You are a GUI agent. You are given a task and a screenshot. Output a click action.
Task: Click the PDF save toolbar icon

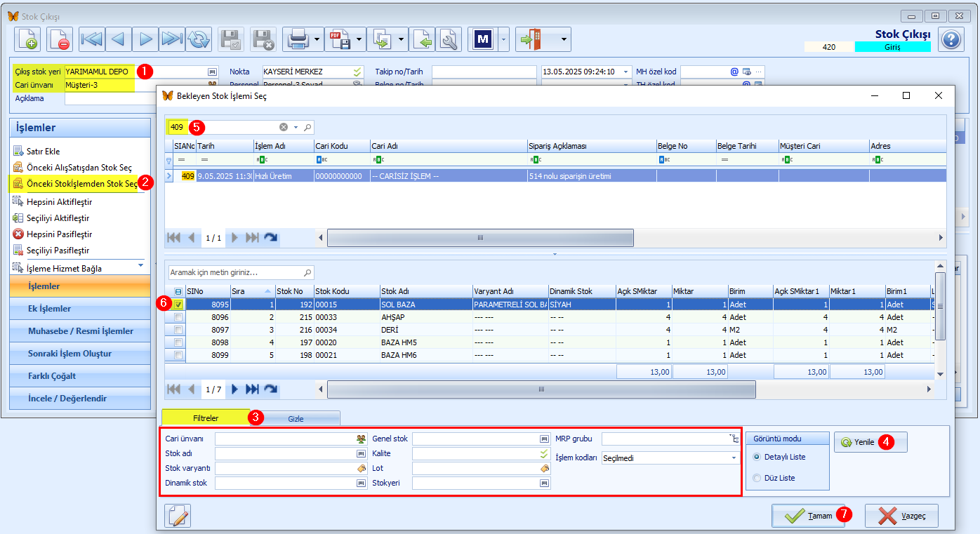click(x=340, y=39)
